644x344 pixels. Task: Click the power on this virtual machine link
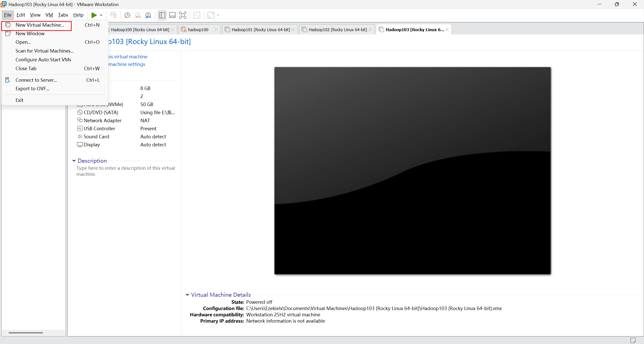click(128, 57)
